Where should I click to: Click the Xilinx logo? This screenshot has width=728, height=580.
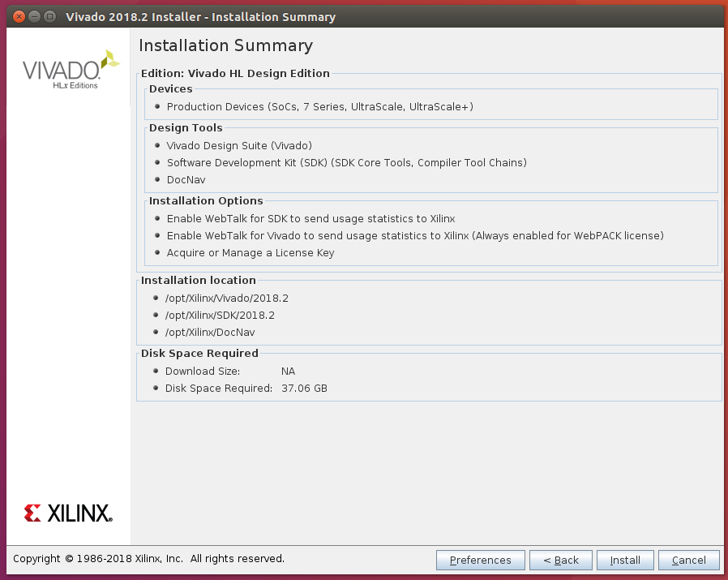pos(68,513)
